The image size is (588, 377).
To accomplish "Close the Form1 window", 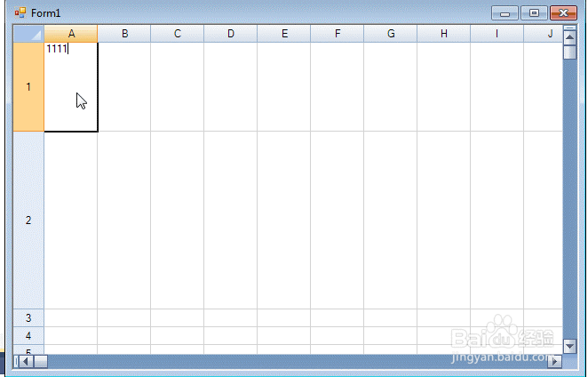I will pyautogui.click(x=563, y=13).
